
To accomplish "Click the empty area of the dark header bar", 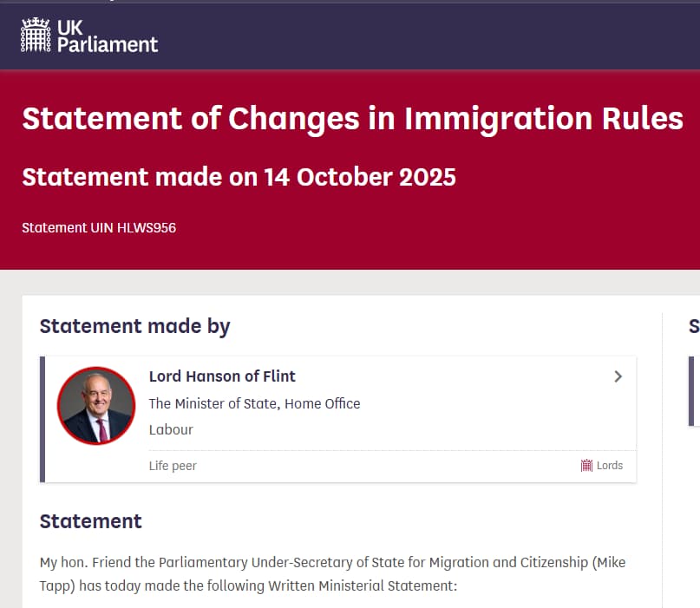I will [434, 36].
